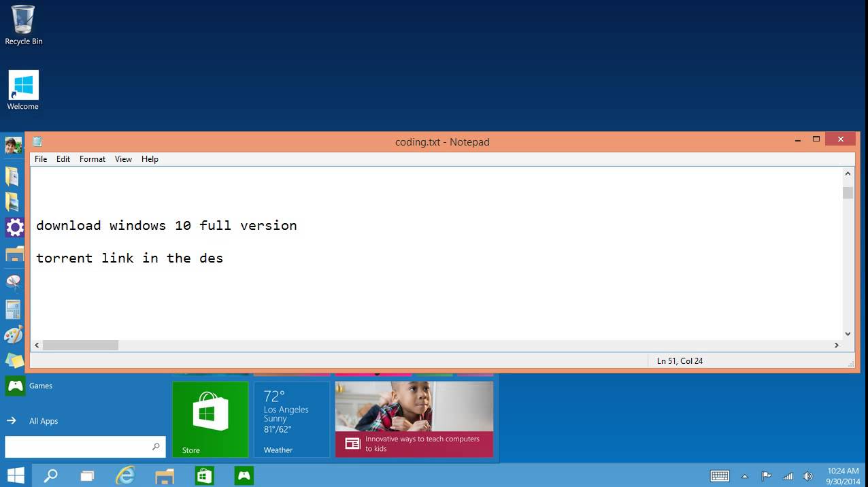Open the Weather tile for Los Angeles
Screen dimensions: 868x487
pyautogui.click(x=291, y=419)
